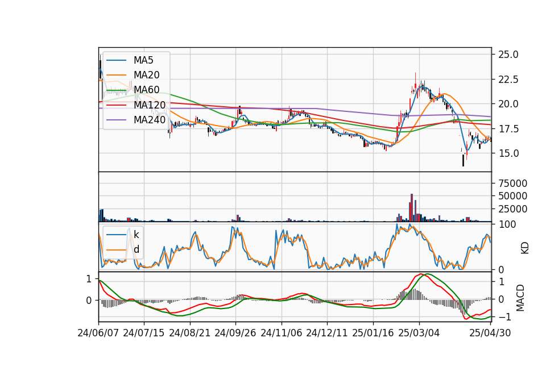
Task: Click the 75000 volume axis tick
Action: pyautogui.click(x=513, y=184)
